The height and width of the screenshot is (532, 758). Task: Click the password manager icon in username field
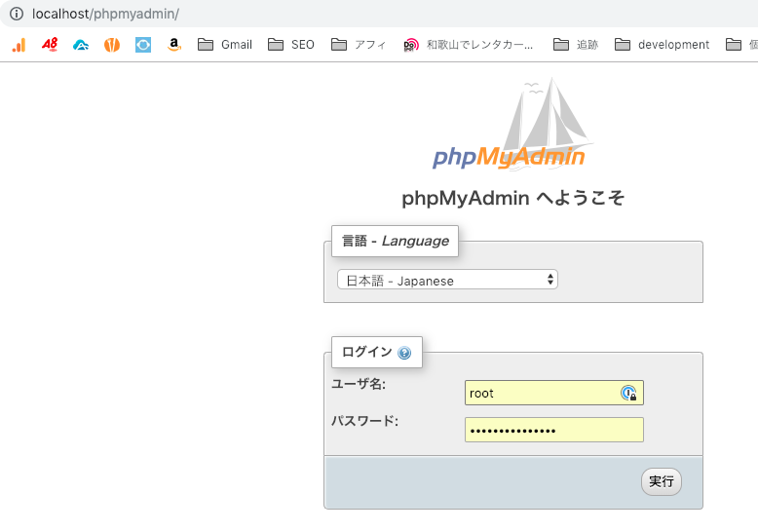tap(628, 394)
